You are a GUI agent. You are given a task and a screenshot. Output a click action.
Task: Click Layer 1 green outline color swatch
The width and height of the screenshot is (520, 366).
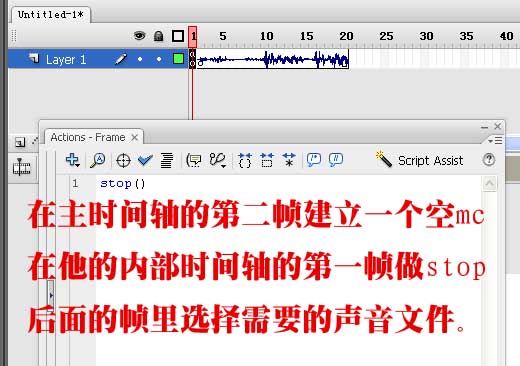[178, 59]
